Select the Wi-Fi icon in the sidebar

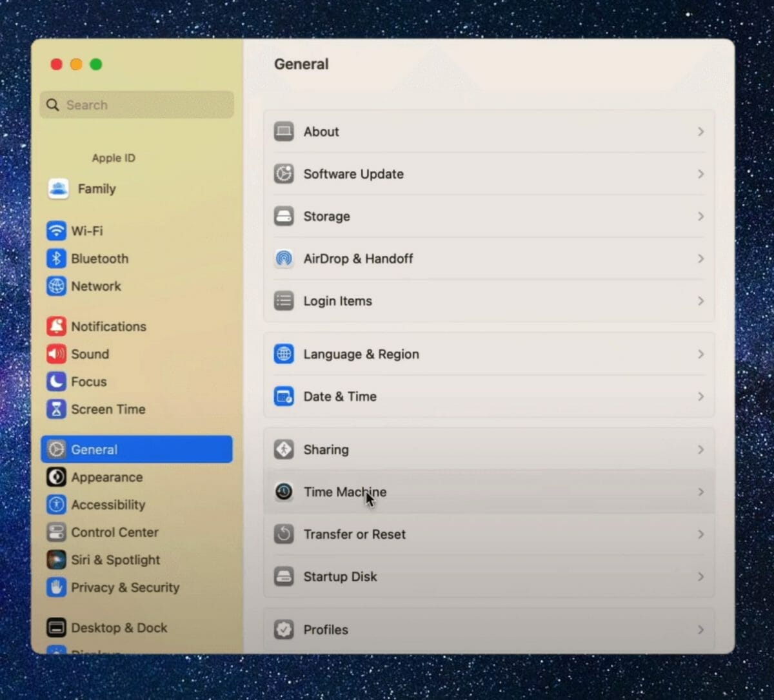click(57, 231)
